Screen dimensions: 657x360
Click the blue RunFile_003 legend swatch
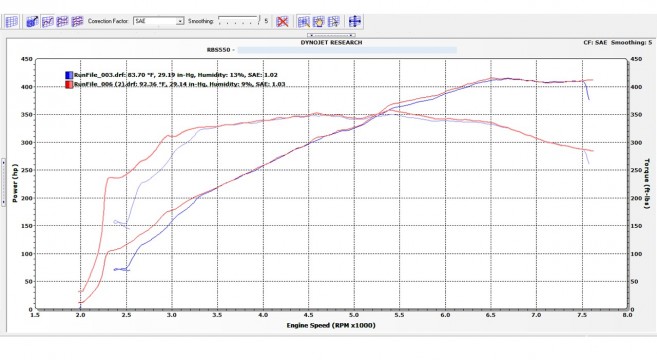coord(69,75)
